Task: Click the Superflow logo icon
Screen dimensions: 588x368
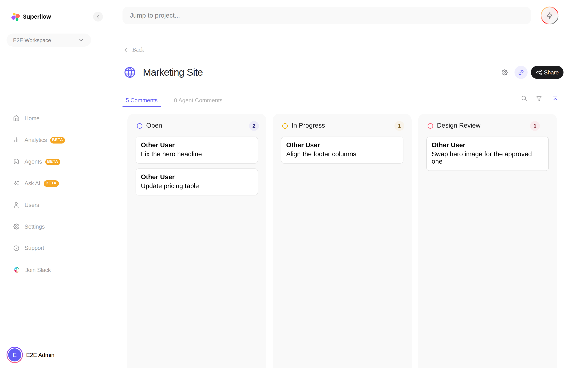Action: tap(16, 17)
